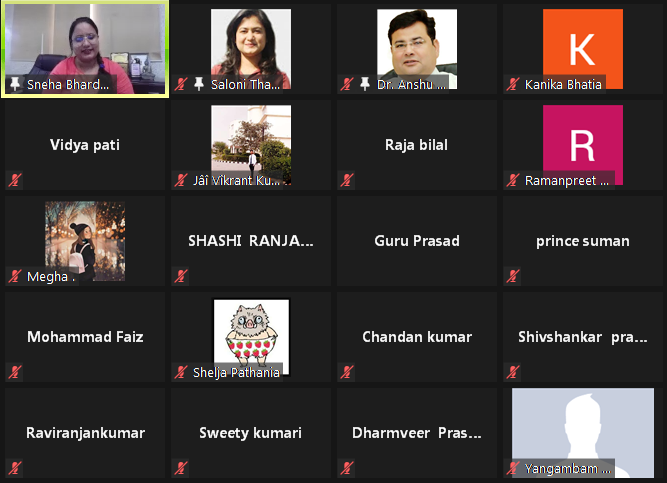The image size is (667, 483).
Task: Click the muted mic icon beside Shelja Pathania
Action: point(181,372)
